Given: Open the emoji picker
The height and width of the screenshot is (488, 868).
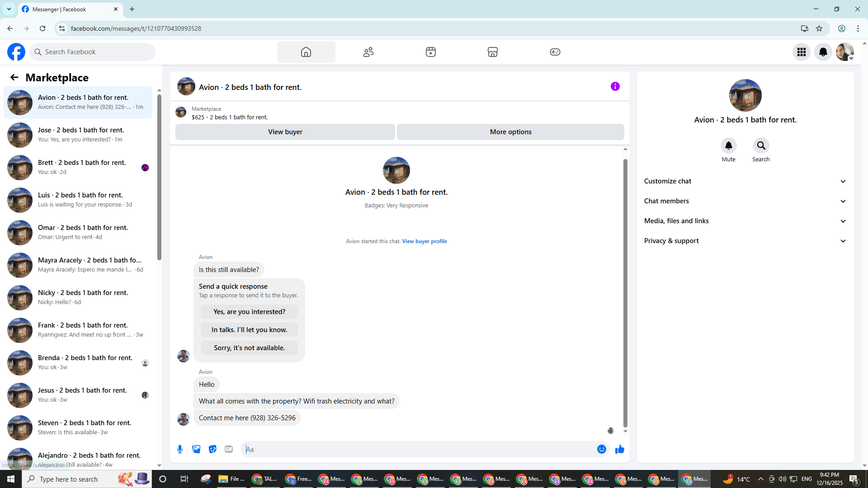Looking at the screenshot, I should click(602, 449).
